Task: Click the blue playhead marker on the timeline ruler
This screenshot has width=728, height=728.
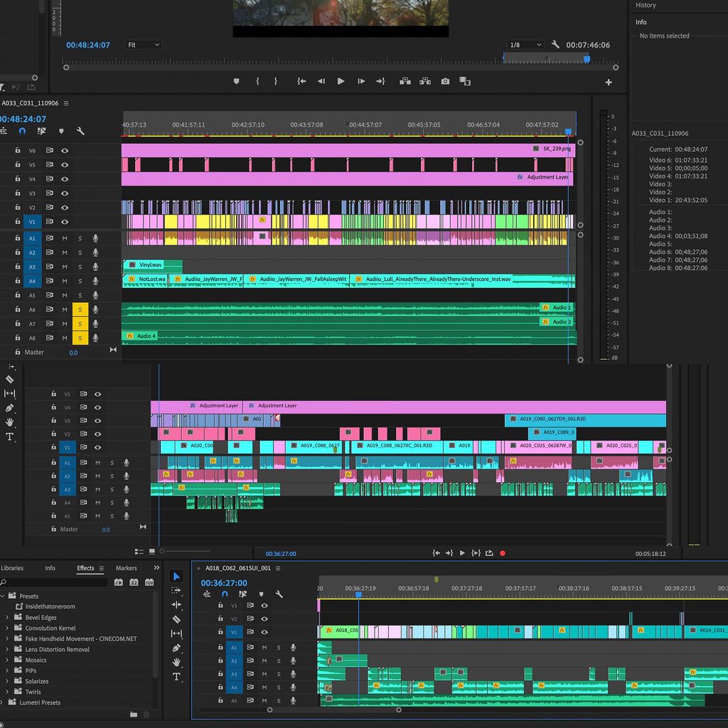Action: click(569, 132)
